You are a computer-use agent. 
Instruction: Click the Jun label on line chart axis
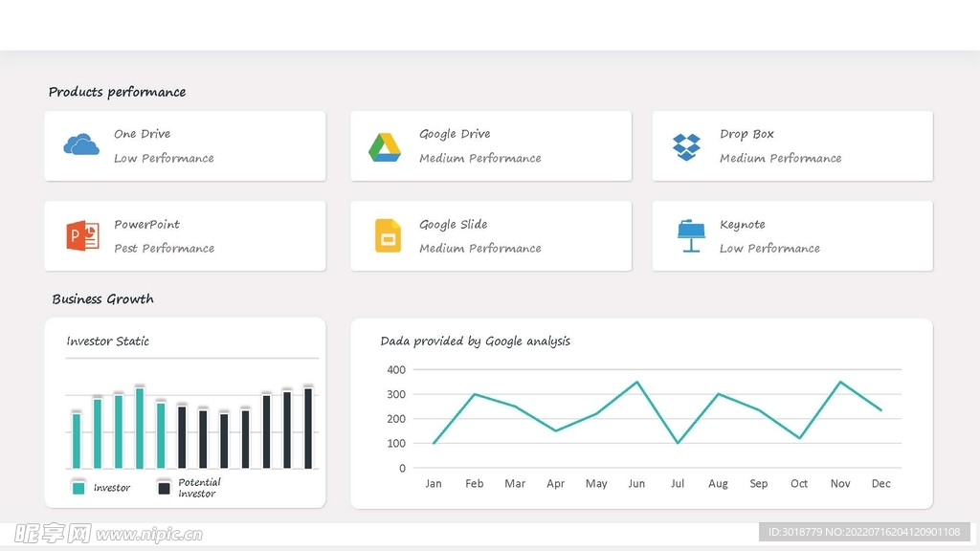coord(636,484)
